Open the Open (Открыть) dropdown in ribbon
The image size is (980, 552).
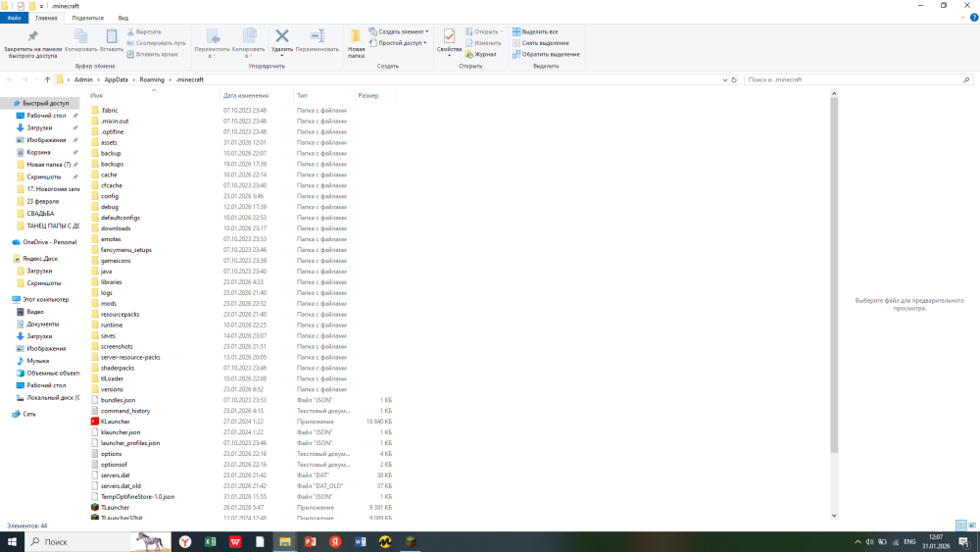(484, 32)
